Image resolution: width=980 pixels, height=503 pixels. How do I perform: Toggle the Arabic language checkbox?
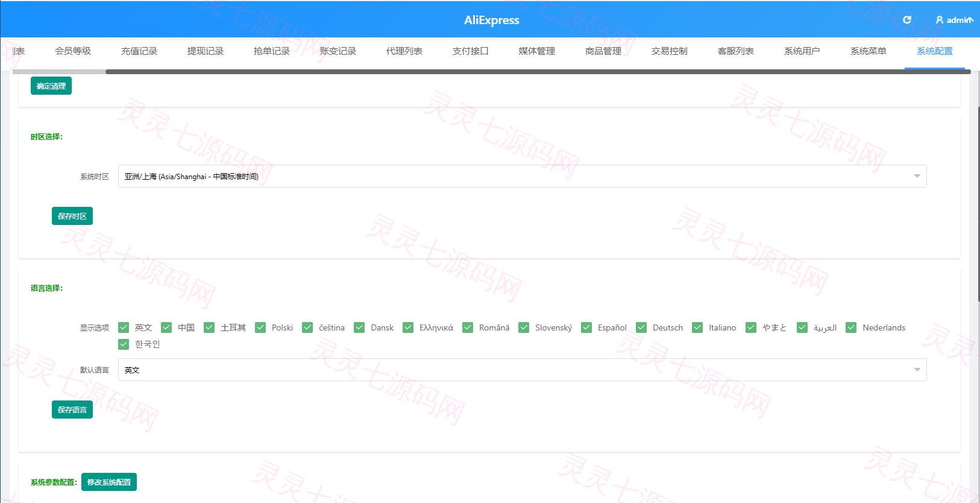coord(802,327)
